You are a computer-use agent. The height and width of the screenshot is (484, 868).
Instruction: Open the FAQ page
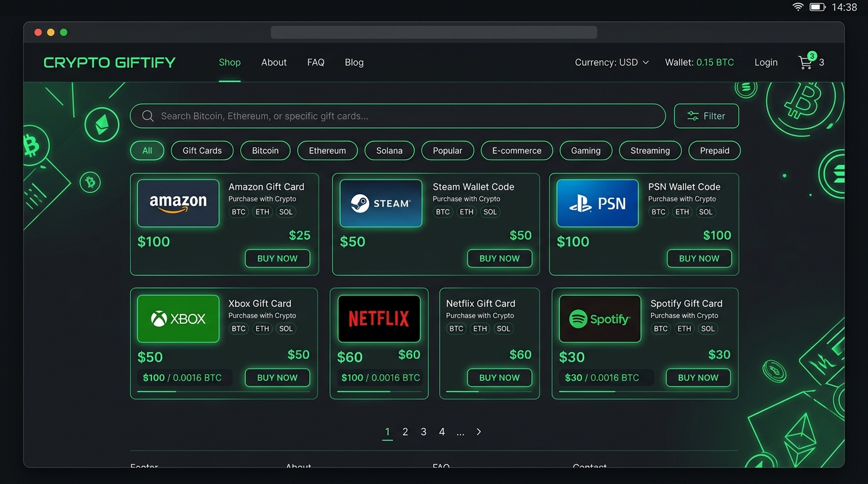click(x=315, y=62)
